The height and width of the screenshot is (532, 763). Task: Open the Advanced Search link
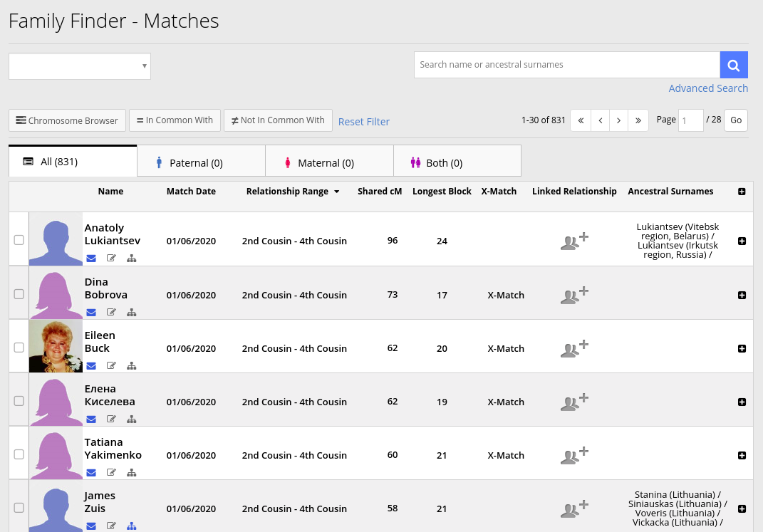coord(708,88)
